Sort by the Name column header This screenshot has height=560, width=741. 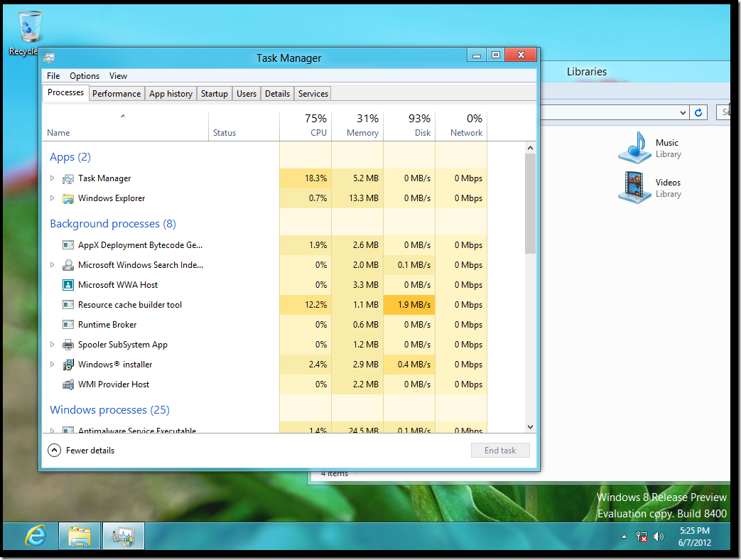(125, 126)
